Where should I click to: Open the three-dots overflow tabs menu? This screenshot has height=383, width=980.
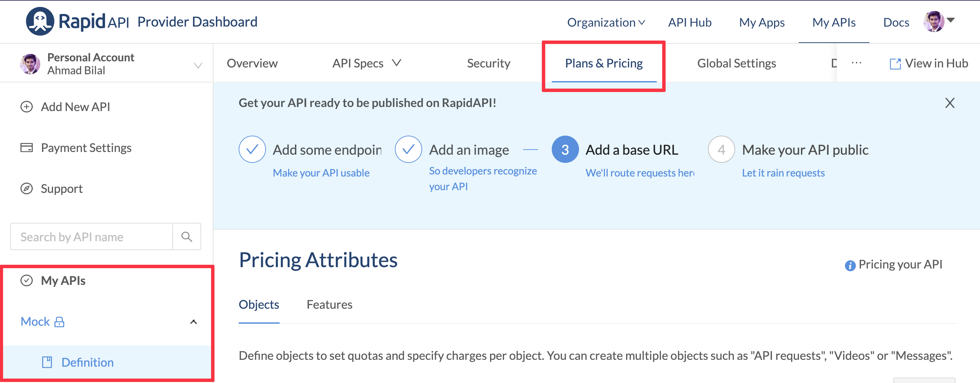[x=856, y=63]
